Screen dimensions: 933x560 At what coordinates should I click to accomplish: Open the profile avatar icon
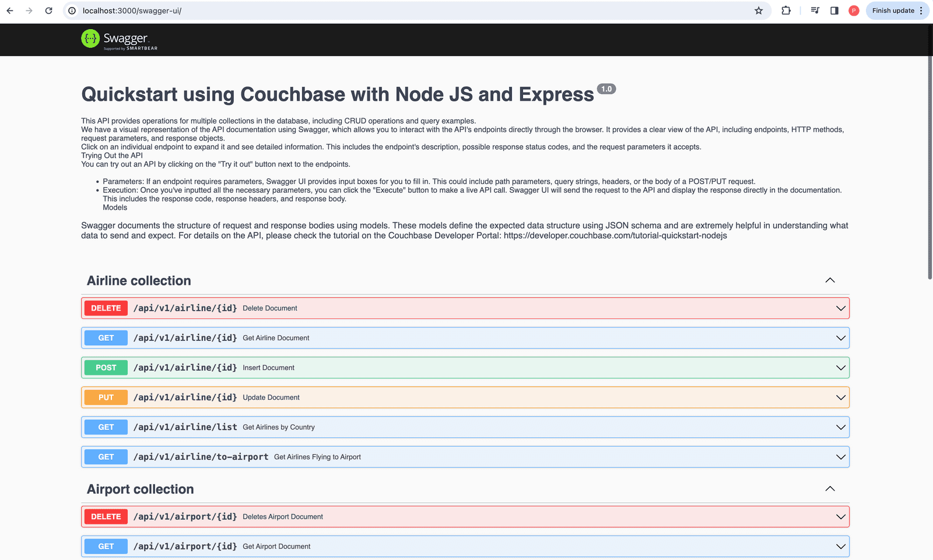pyautogui.click(x=853, y=10)
